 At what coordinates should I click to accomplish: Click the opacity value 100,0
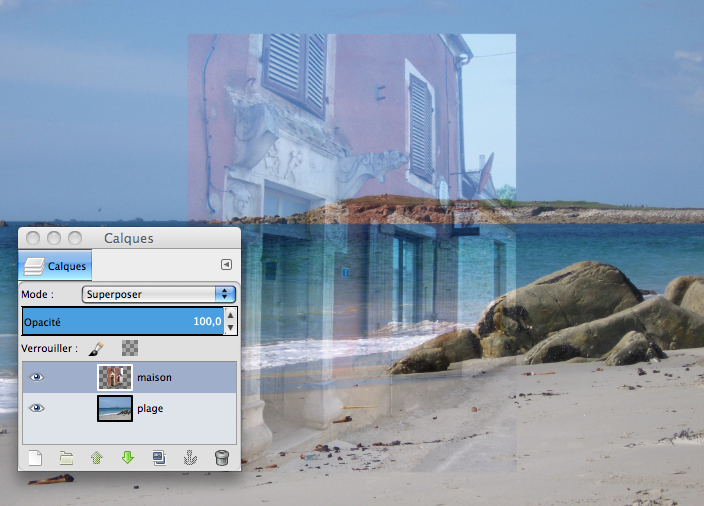coord(207,321)
